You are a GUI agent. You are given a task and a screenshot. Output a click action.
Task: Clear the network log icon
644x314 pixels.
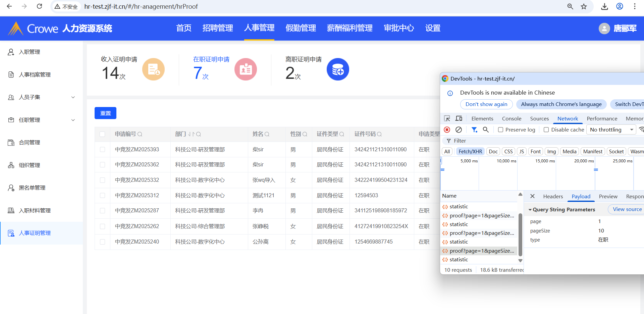(x=459, y=129)
